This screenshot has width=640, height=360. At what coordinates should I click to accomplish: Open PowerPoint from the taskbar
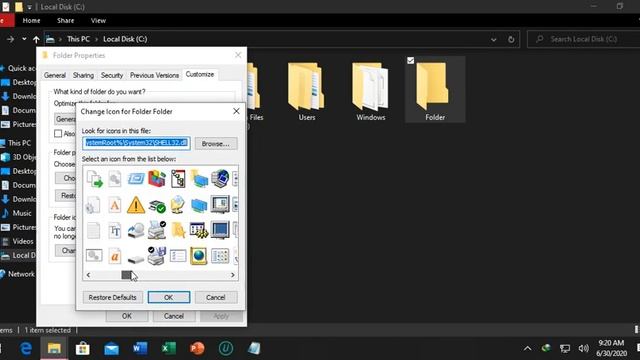point(197,348)
